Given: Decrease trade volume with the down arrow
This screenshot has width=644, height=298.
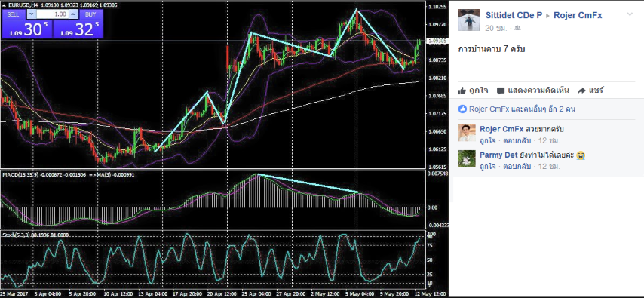Looking at the screenshot, I should (32, 14).
